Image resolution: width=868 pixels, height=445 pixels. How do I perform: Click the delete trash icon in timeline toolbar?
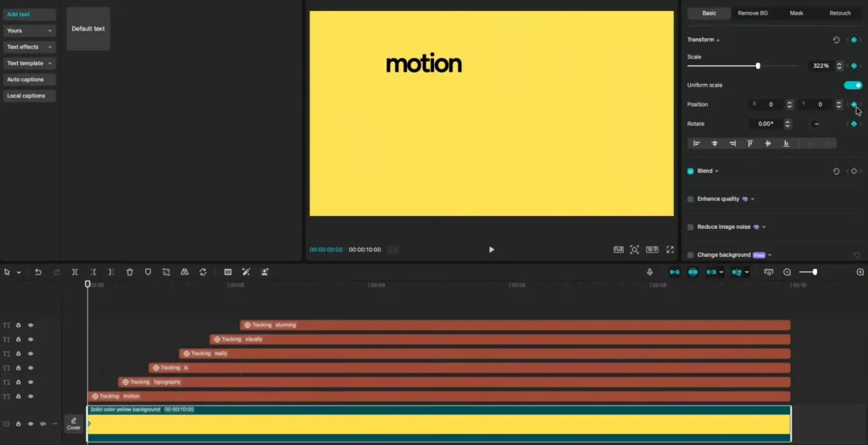click(x=130, y=272)
